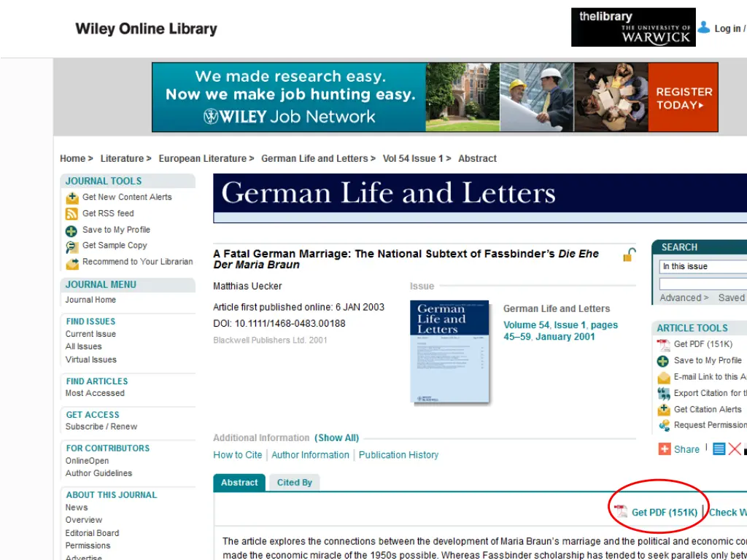Click the Get Citation Alerts icon

[664, 410]
